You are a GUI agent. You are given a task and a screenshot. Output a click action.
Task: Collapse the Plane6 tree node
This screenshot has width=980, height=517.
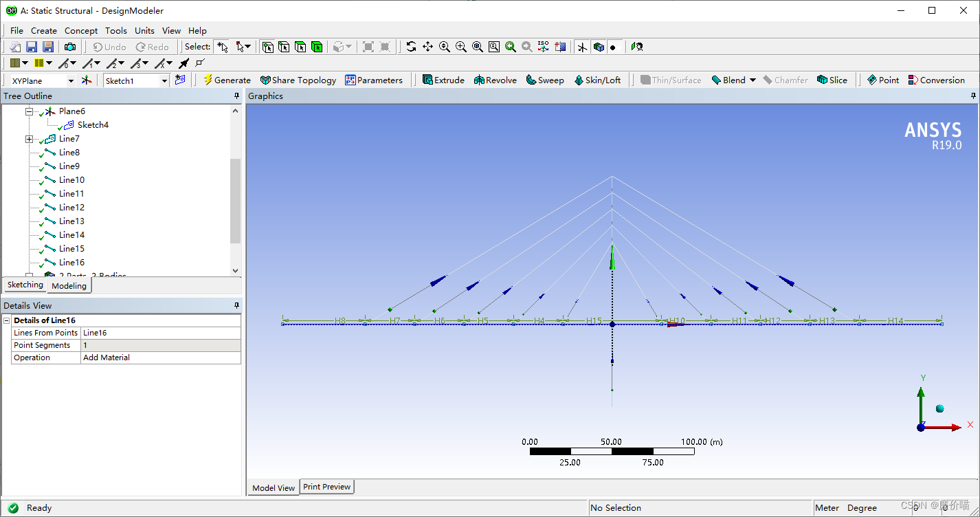30,111
